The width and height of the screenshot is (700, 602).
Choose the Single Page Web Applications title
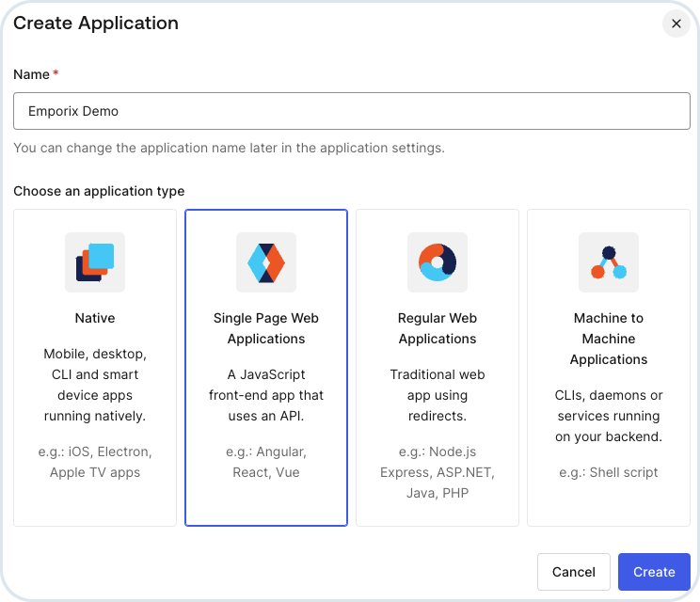pos(266,328)
